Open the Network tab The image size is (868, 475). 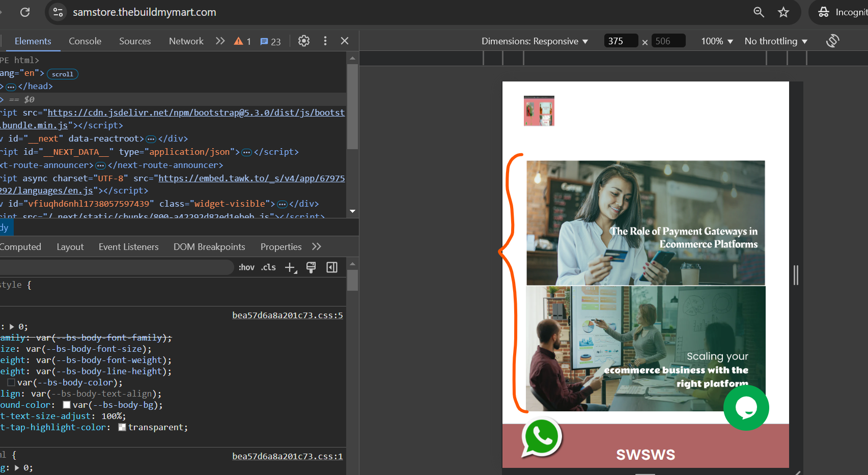click(x=186, y=41)
